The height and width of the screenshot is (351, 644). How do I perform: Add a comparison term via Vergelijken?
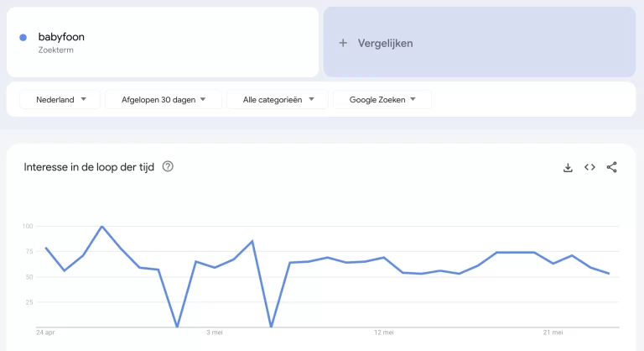click(480, 42)
